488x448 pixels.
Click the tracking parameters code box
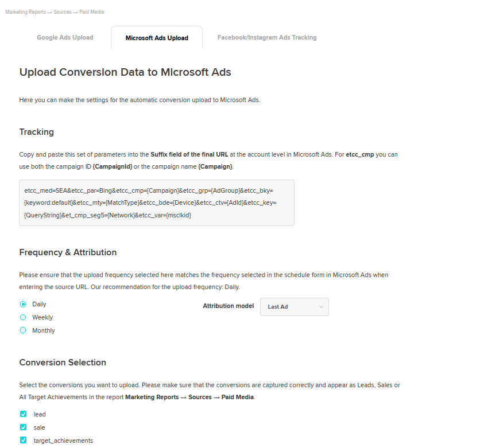click(157, 202)
